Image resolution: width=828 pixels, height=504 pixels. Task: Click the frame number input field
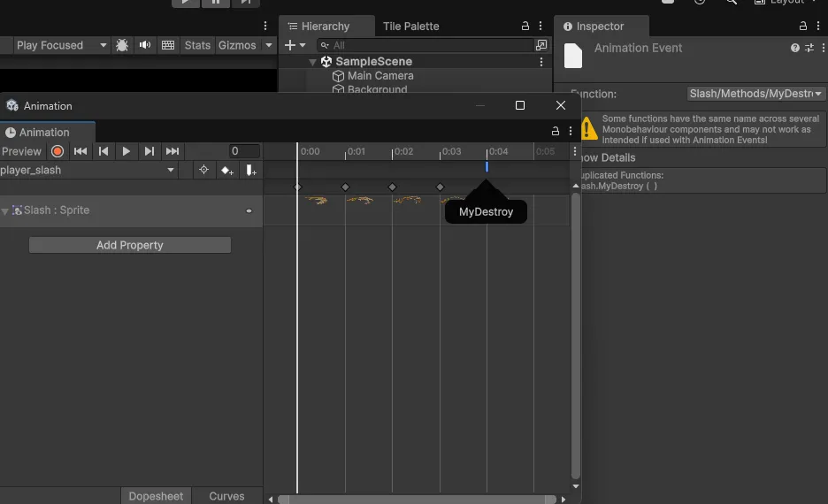click(x=244, y=151)
